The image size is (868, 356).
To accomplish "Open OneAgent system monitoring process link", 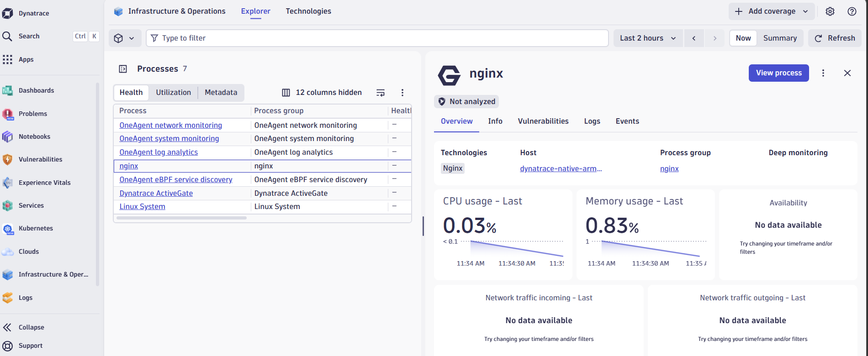I will click(x=169, y=139).
